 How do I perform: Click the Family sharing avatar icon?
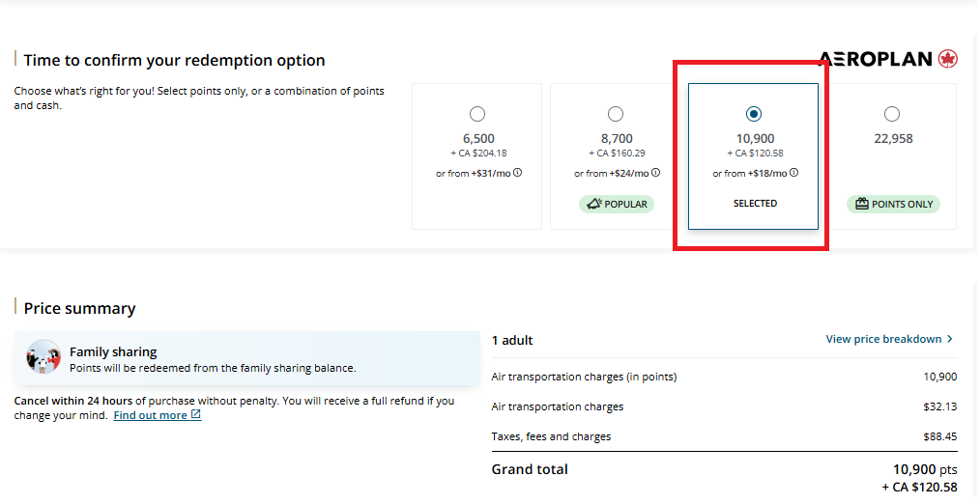click(43, 357)
